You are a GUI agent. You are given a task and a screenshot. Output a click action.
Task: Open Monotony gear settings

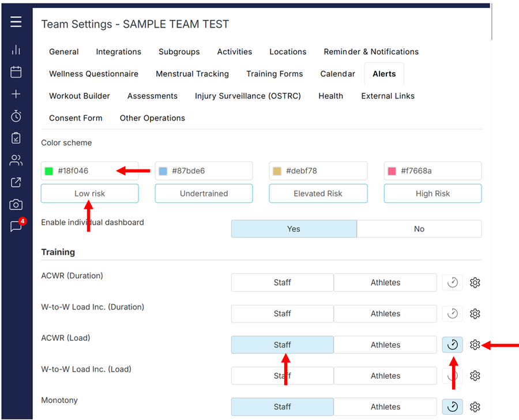(x=475, y=407)
